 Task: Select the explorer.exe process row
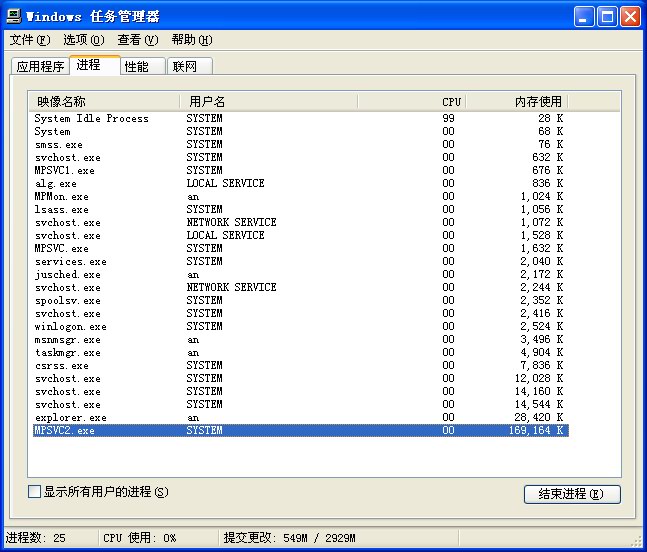pos(301,418)
